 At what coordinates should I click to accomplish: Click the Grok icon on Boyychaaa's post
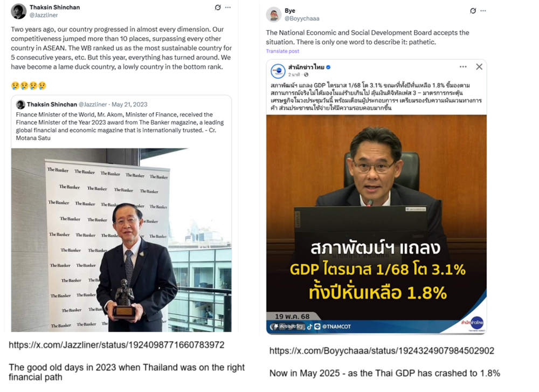(473, 11)
